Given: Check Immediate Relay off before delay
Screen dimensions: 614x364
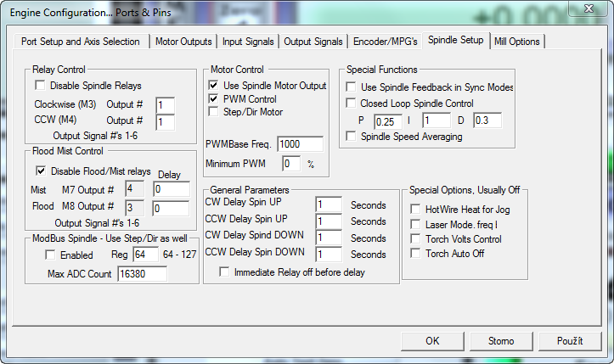Looking at the screenshot, I should tap(224, 272).
